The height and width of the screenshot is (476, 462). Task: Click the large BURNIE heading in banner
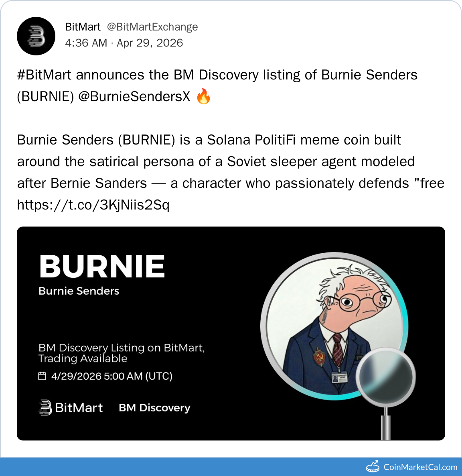click(102, 266)
